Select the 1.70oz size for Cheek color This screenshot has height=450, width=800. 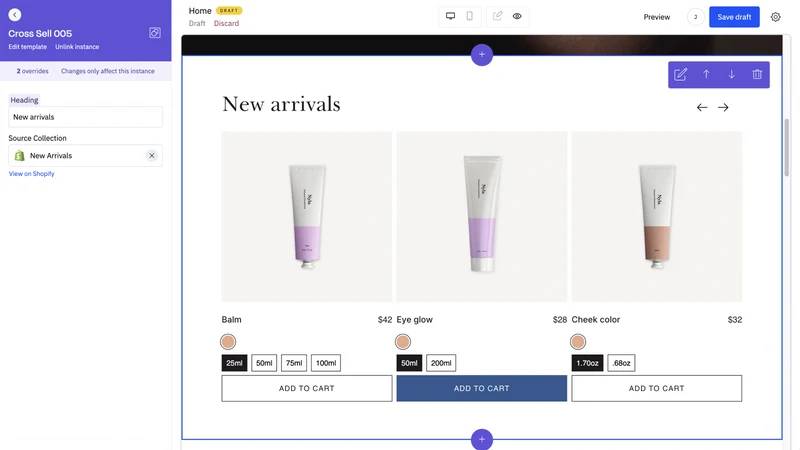tap(587, 363)
